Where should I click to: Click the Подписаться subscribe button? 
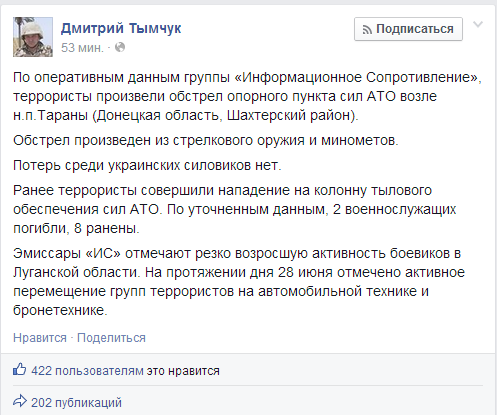[x=408, y=29]
